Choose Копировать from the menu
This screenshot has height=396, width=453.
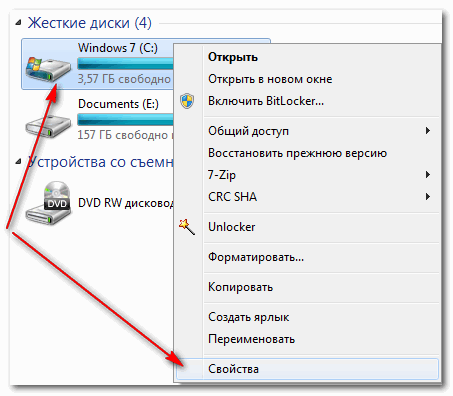307,287
